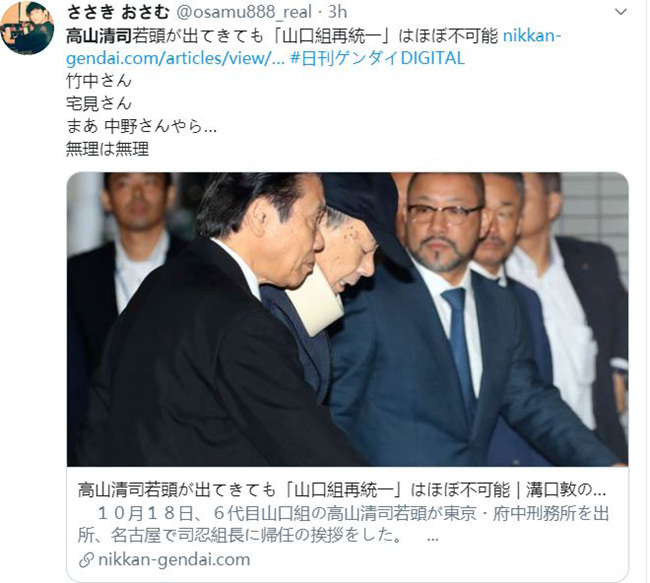Click the profile avatar of ささき おさむ
Image resolution: width=650 pixels, height=583 pixels.
click(27, 27)
